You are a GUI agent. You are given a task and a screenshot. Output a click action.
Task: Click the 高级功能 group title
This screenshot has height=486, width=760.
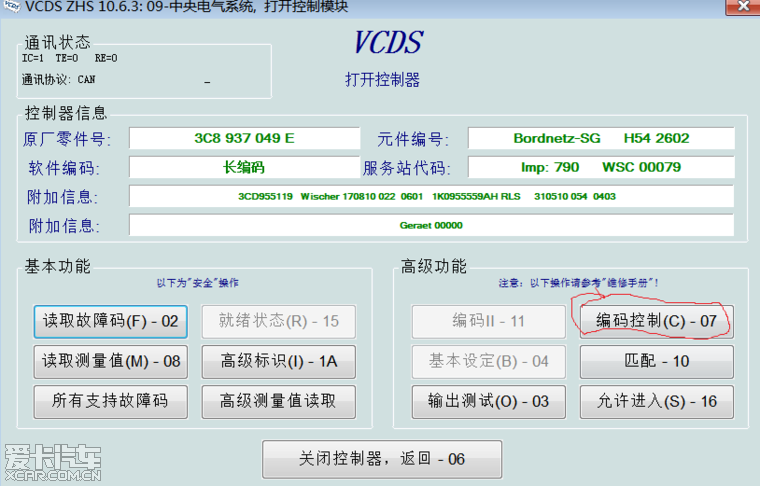tap(434, 266)
